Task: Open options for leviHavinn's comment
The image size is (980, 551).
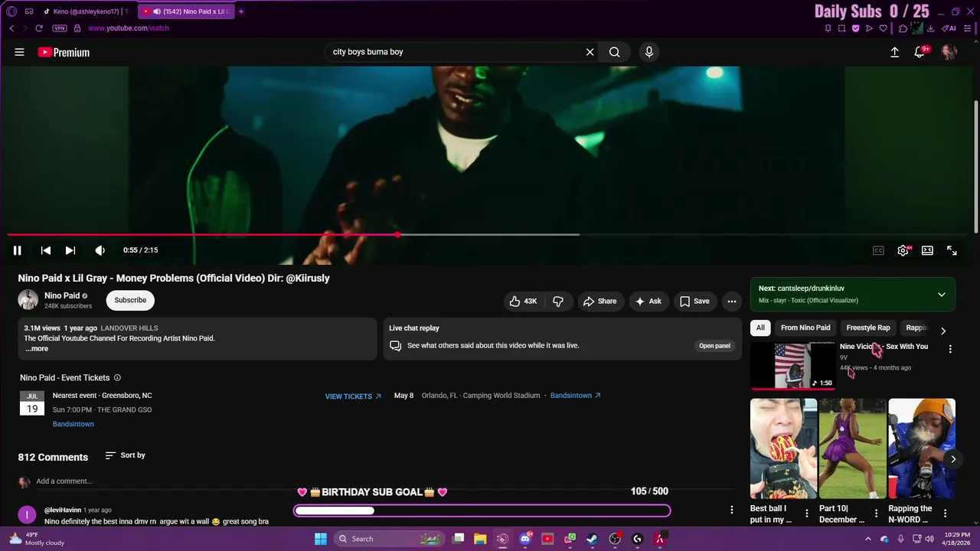Action: (731, 510)
